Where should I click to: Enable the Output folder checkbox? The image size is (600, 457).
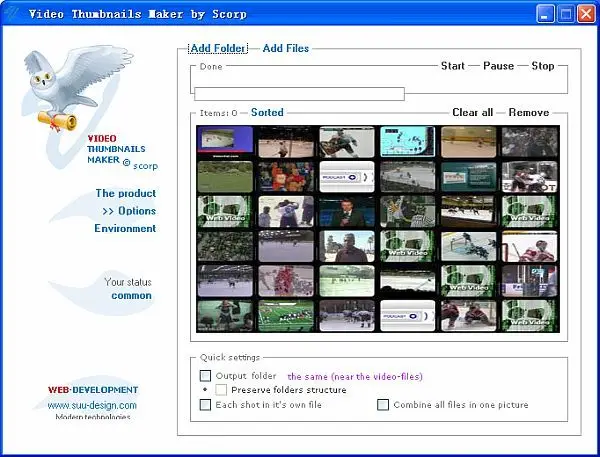coord(205,376)
